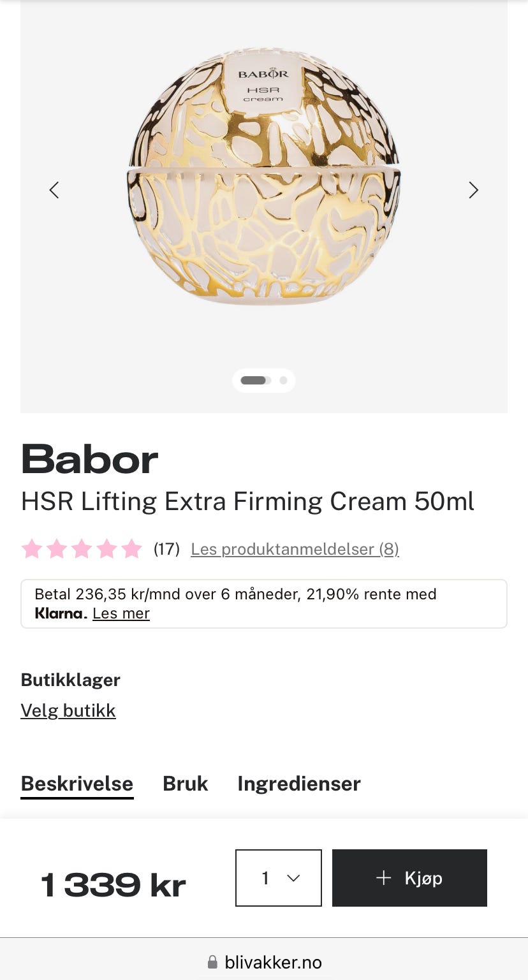Click the Klarna logo text
This screenshot has height=980, width=528.
(61, 613)
